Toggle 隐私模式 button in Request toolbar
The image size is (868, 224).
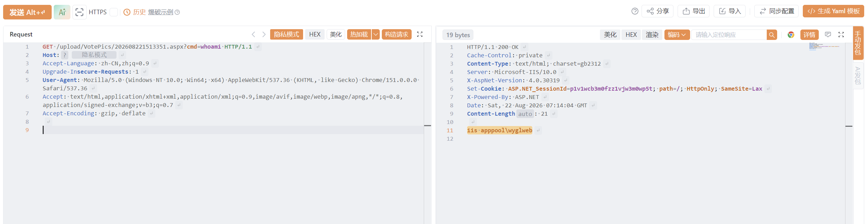click(x=286, y=34)
